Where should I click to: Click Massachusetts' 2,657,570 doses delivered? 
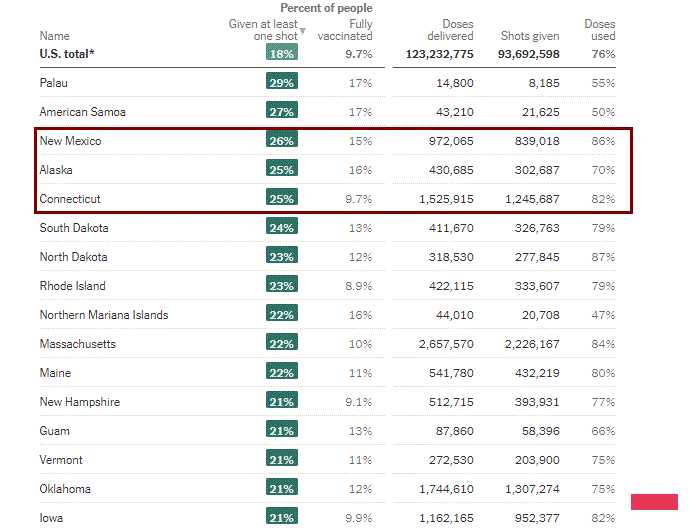(446, 344)
